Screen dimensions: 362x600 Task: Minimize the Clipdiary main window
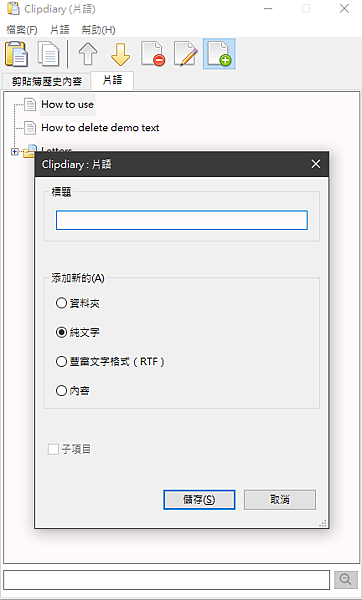[268, 8]
